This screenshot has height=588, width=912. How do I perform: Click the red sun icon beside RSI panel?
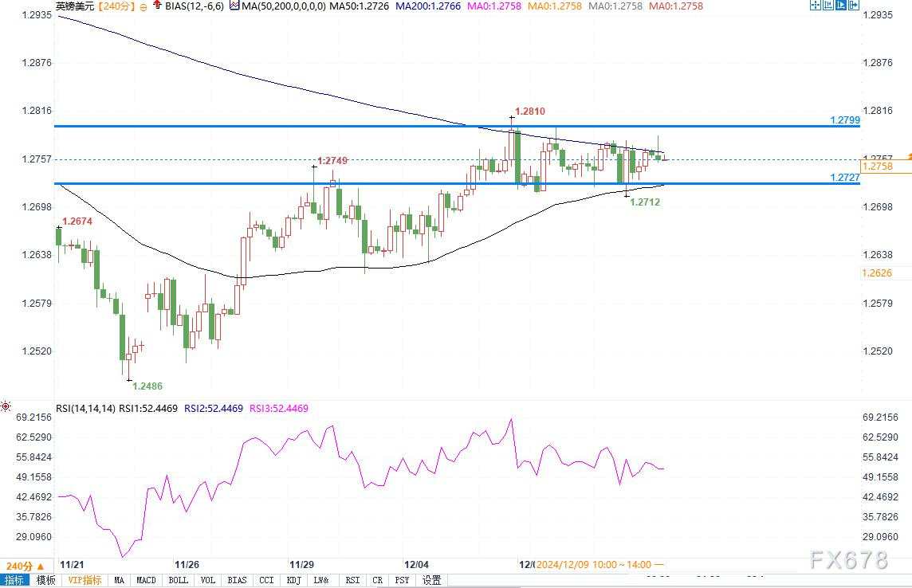[6, 406]
